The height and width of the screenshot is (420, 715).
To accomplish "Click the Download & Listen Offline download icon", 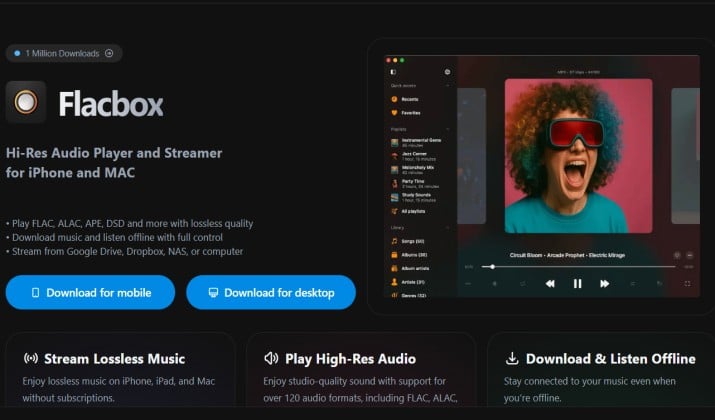I will (x=512, y=358).
